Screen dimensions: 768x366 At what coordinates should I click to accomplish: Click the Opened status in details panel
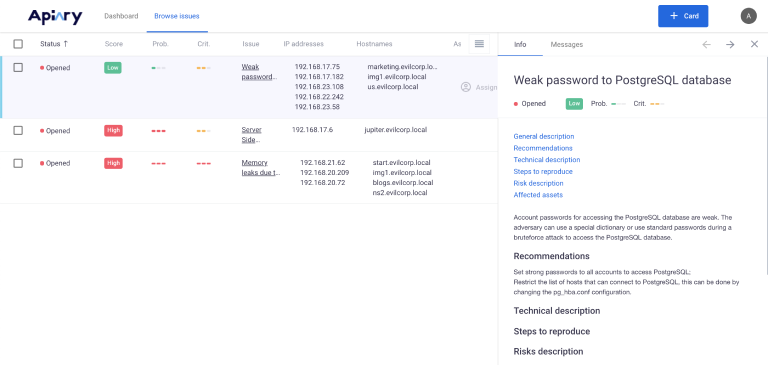point(529,104)
